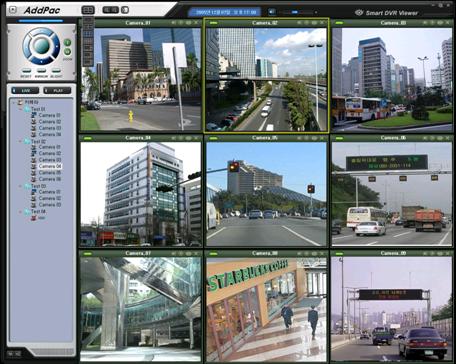Viewport: 457px width, 364px height.
Task: Select the 3x3 layout from the layout dropdown
Action: [x=88, y=34]
